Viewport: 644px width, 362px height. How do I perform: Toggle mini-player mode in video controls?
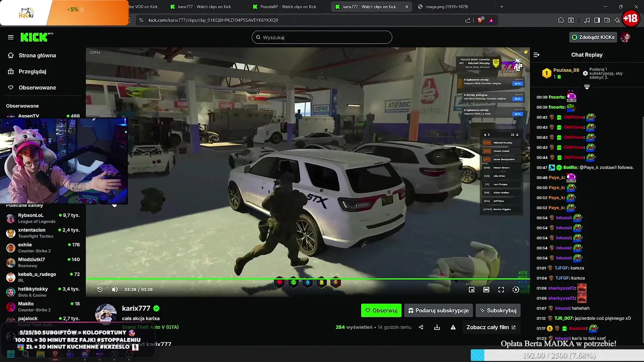tap(471, 289)
